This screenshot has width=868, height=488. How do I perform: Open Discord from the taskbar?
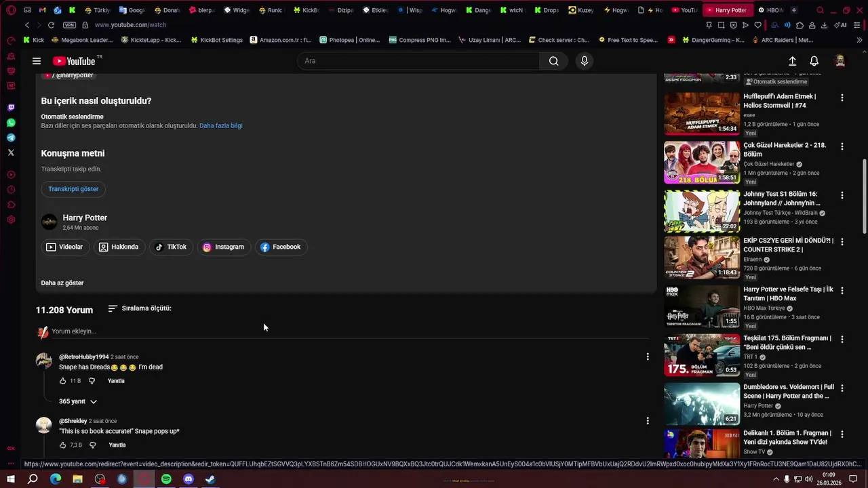tap(189, 479)
